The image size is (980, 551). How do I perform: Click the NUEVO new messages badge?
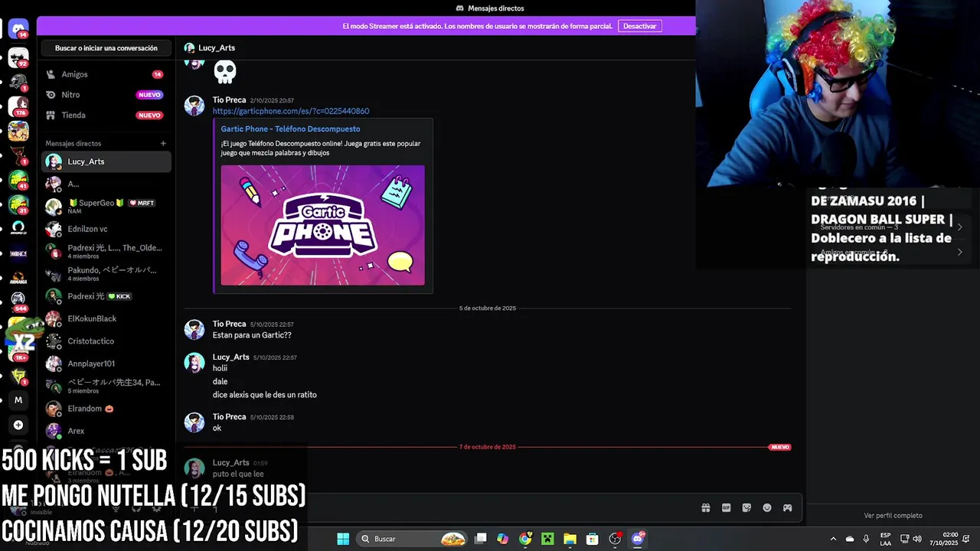click(779, 447)
